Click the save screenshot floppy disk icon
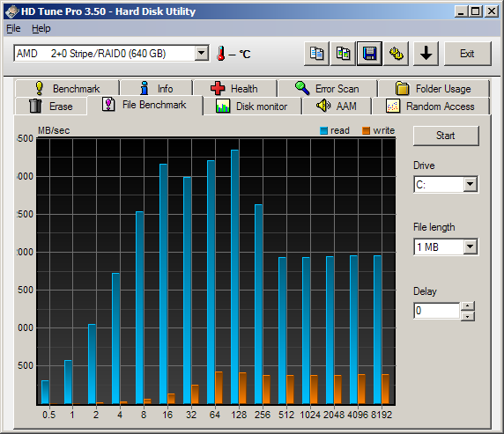The height and width of the screenshot is (434, 504). coord(370,54)
